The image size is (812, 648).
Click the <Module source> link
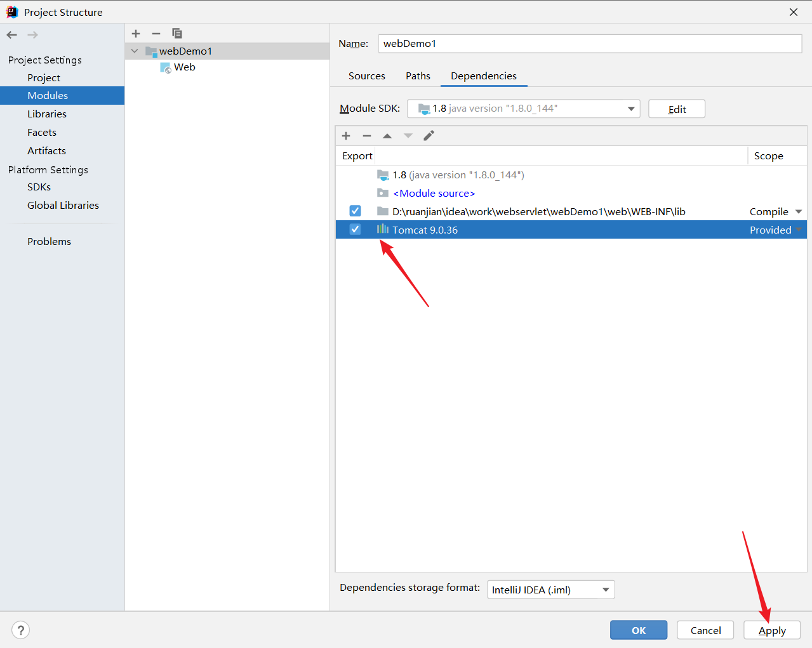click(434, 193)
